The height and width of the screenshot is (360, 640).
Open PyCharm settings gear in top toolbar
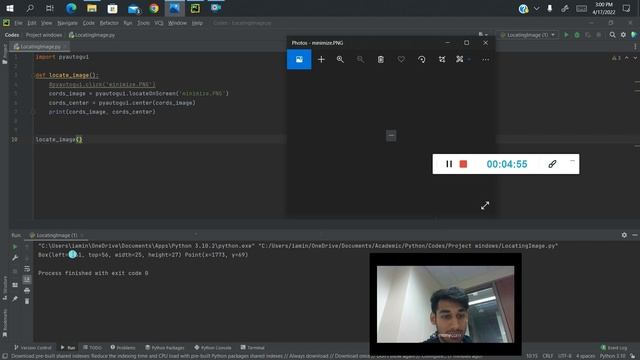623,35
